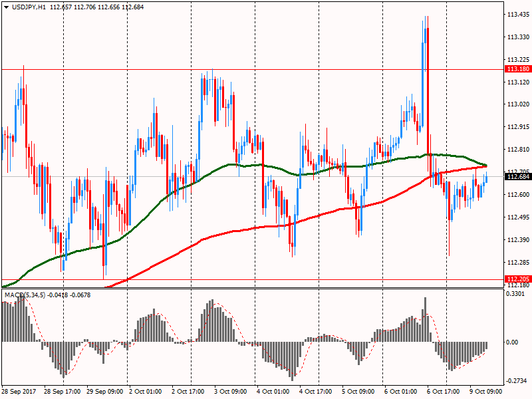
Task: Open the chart dropdown triangle beside USDJPY,H1
Action: pos(7,7)
